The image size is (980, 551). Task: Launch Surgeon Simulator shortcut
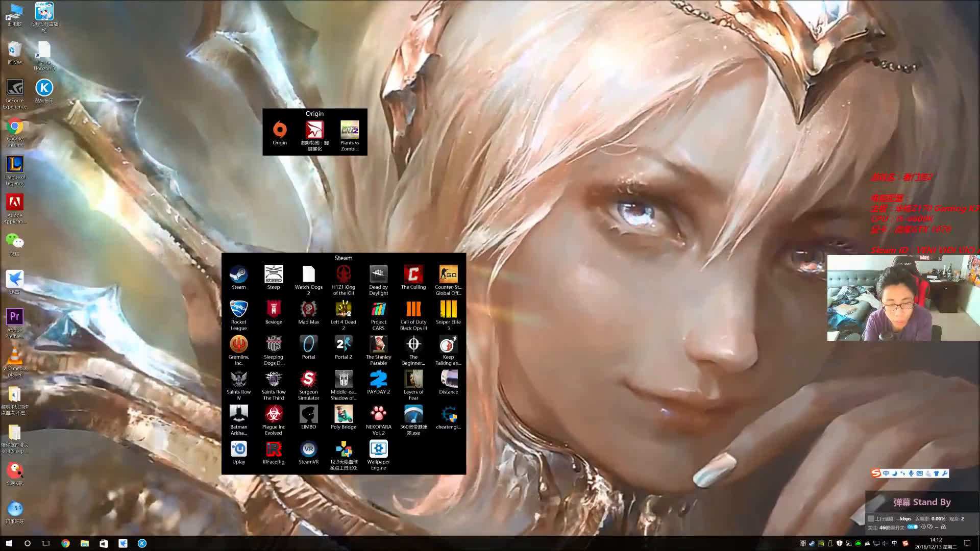tap(309, 385)
